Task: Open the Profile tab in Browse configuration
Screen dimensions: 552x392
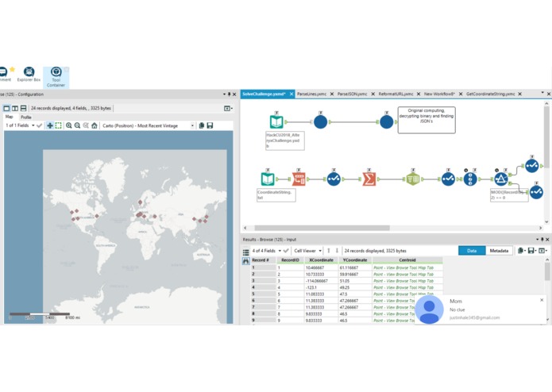Action: pyautogui.click(x=25, y=117)
